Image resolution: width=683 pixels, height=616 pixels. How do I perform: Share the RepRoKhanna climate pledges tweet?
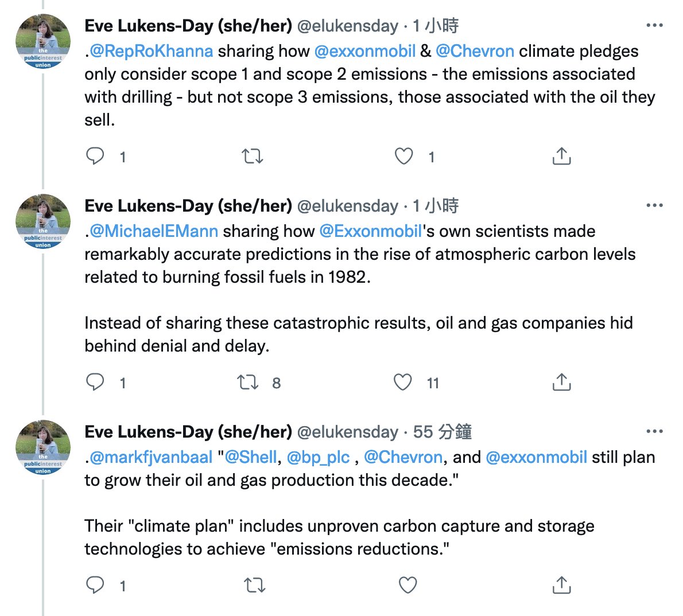pyautogui.click(x=561, y=156)
